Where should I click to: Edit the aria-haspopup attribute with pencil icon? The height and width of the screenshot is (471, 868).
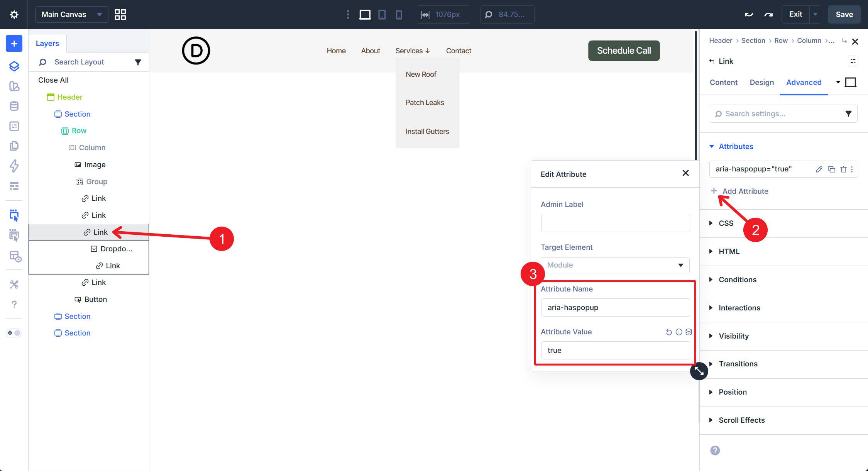coord(819,169)
